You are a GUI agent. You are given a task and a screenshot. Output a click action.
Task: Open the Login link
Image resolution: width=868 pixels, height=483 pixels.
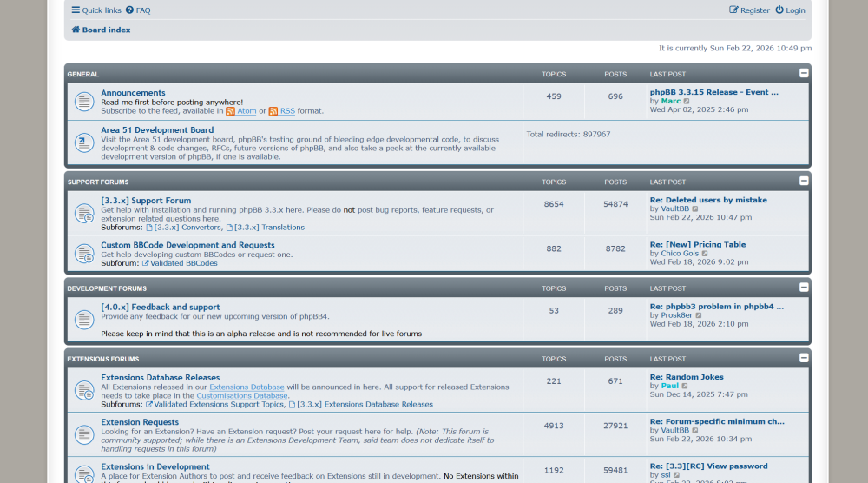pos(790,10)
